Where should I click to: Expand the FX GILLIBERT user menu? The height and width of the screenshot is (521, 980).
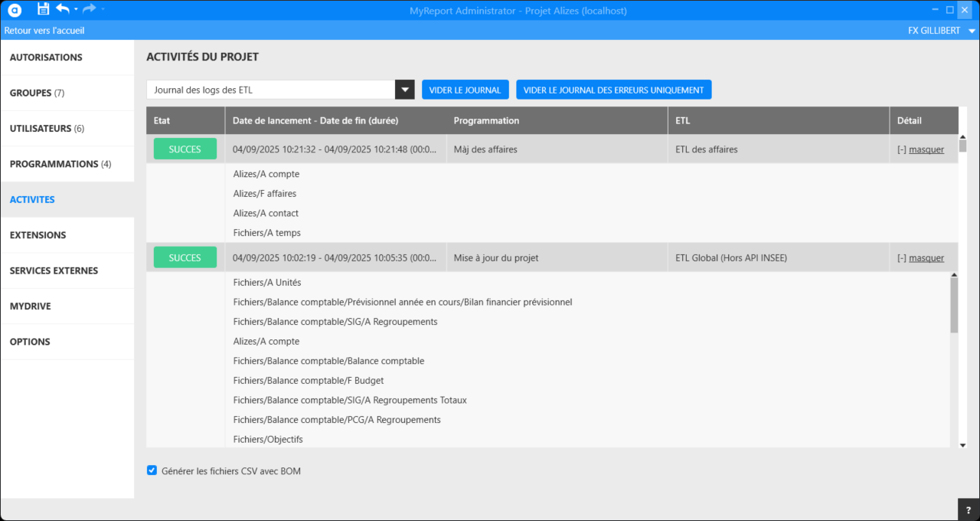(972, 31)
